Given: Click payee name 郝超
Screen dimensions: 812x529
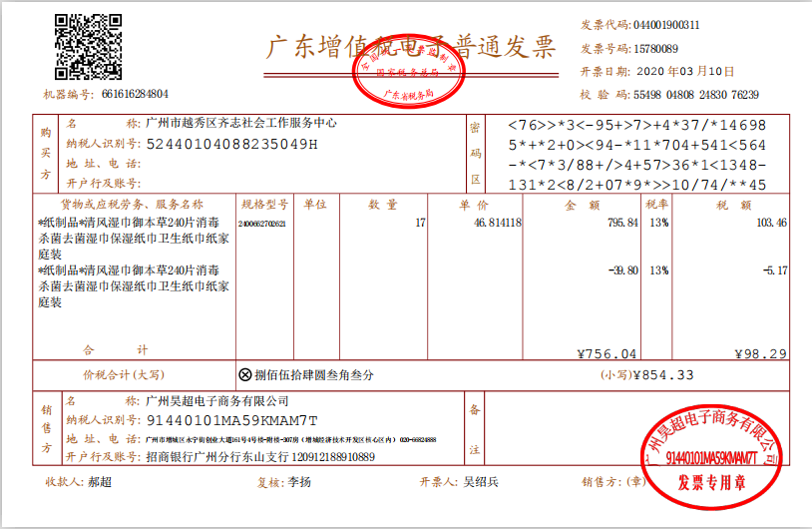Looking at the screenshot, I should point(100,482).
